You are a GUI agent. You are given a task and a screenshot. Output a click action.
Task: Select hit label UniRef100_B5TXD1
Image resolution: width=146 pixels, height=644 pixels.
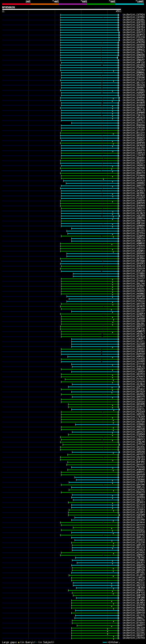(x=133, y=572)
